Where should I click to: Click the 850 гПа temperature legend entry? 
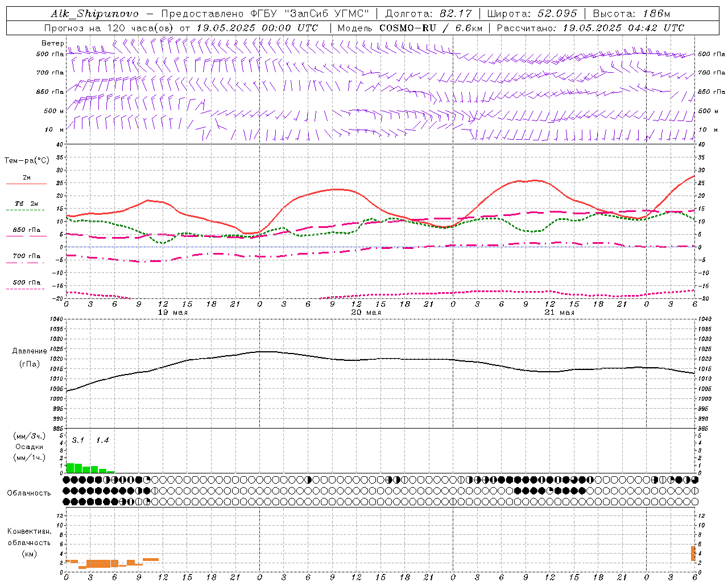[27, 230]
